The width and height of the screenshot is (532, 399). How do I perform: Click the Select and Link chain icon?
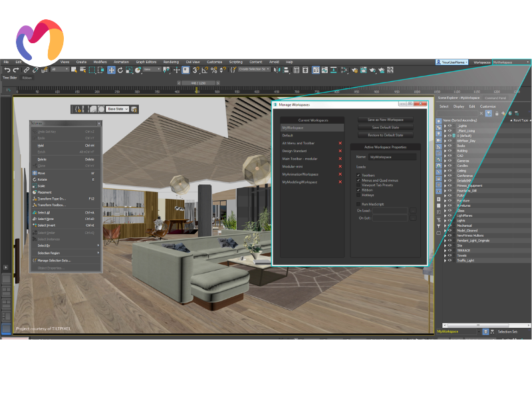coord(27,69)
